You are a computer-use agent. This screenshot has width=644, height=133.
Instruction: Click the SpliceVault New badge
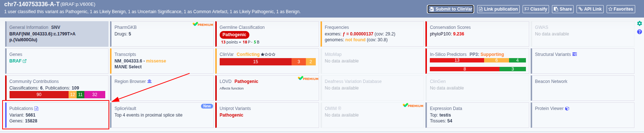click(207, 106)
